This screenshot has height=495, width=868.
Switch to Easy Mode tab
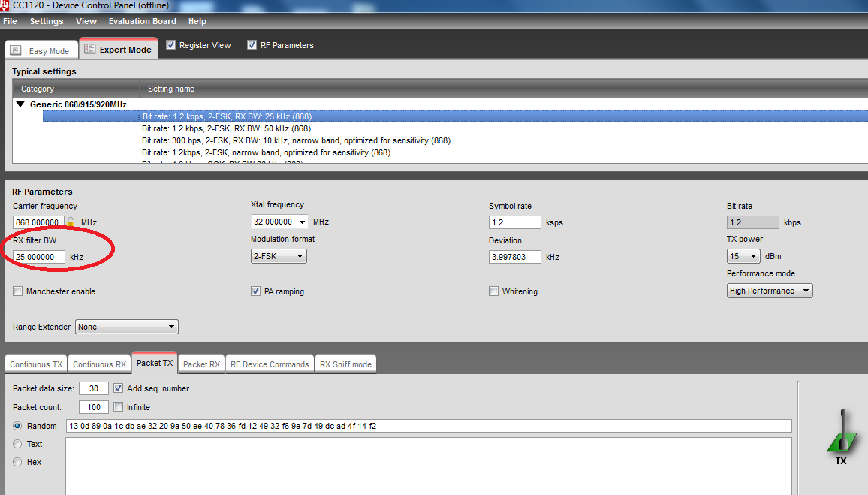click(x=41, y=50)
